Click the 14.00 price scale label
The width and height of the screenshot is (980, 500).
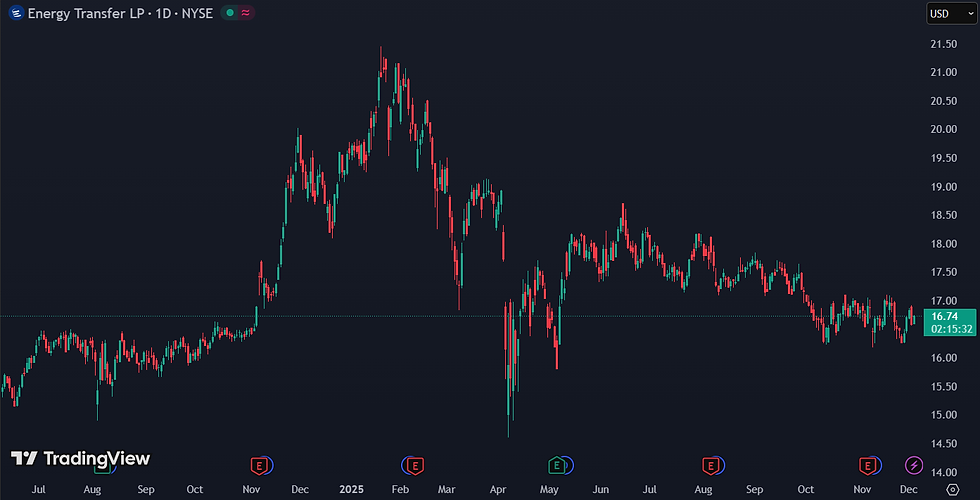(943, 472)
